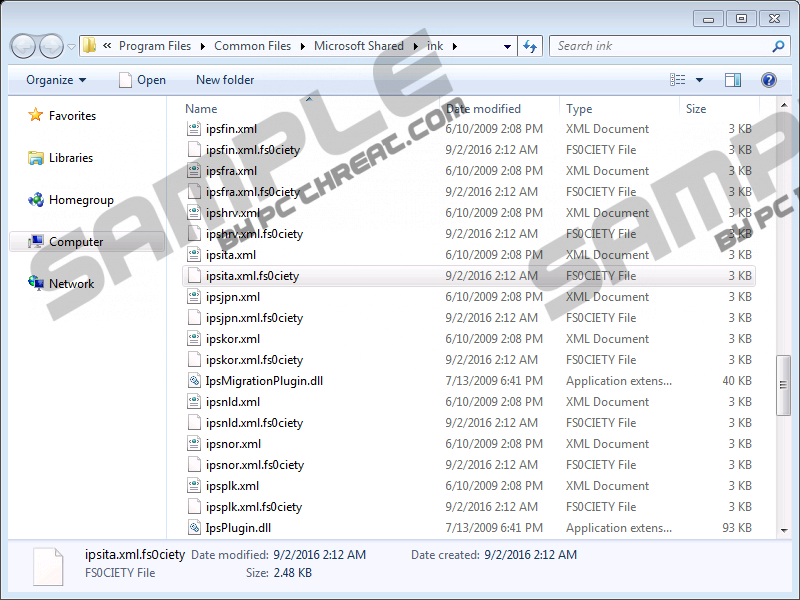
Task: Select the IpsMigrationPlugin.dll file icon
Action: (x=196, y=381)
